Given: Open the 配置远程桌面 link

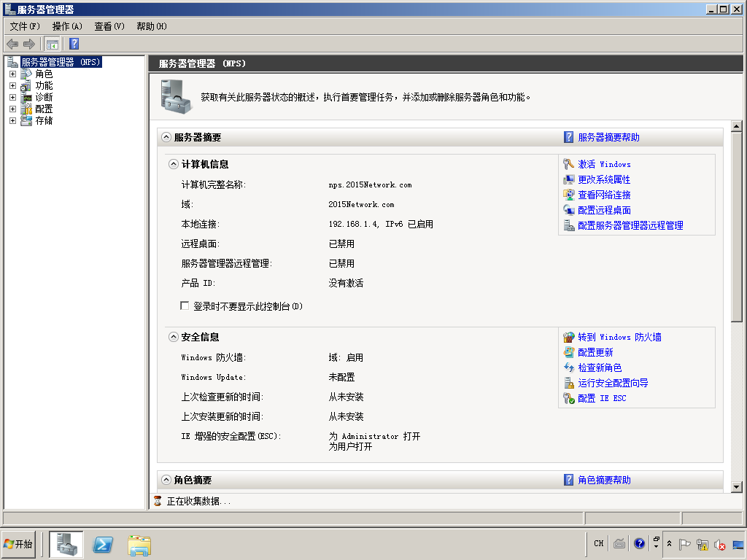Looking at the screenshot, I should click(604, 210).
